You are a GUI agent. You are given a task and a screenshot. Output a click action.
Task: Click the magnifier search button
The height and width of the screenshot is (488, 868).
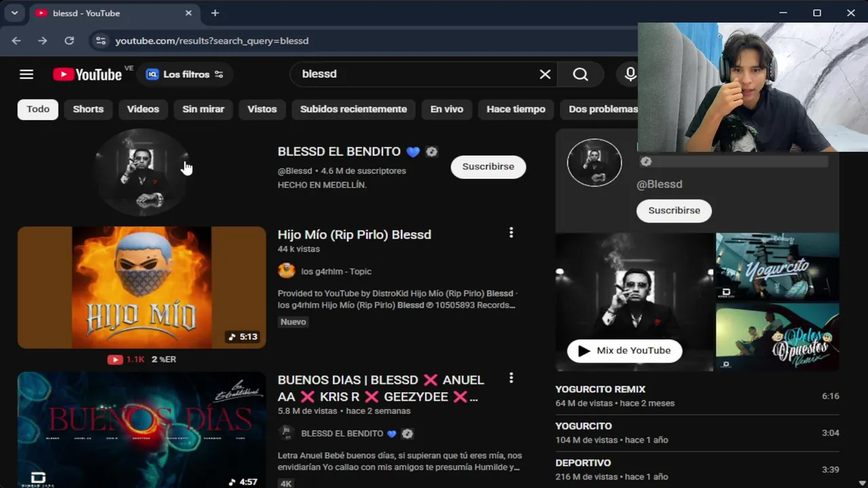[580, 75]
